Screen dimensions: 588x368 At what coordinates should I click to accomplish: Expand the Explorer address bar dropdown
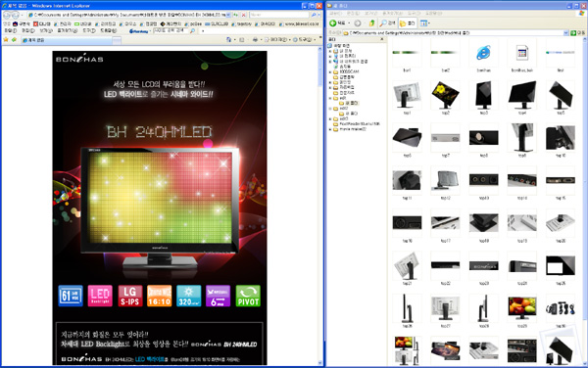tap(565, 33)
